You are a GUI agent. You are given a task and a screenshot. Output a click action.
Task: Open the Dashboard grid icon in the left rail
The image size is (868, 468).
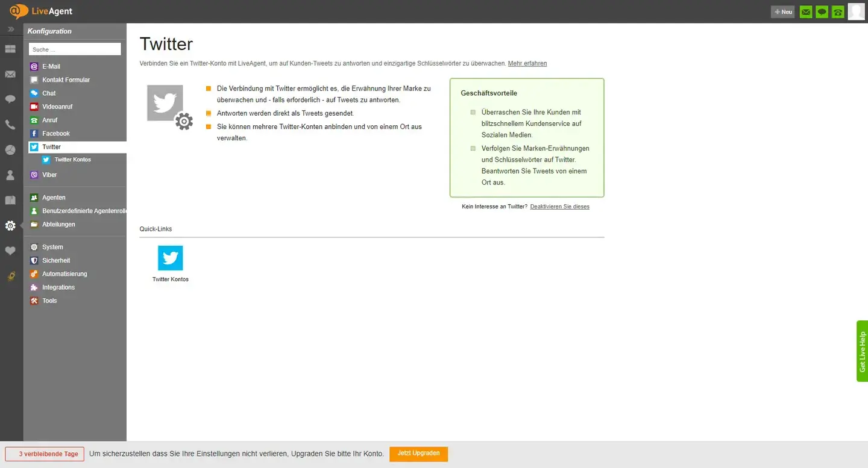10,49
